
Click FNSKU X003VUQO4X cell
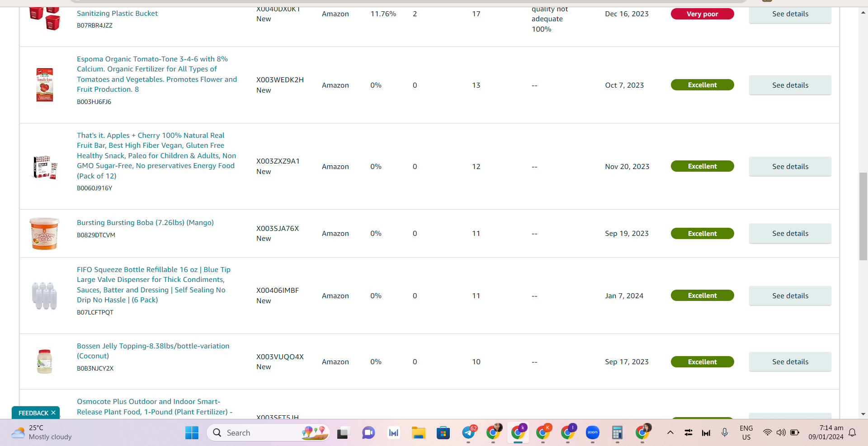click(x=280, y=357)
